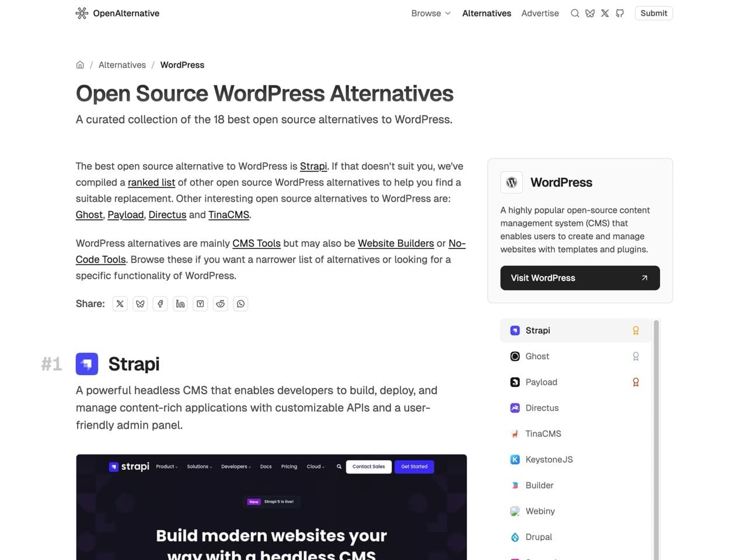Screen dimensions: 747x560
Task: Click the WordPress title in sidebar card
Action: click(x=561, y=183)
